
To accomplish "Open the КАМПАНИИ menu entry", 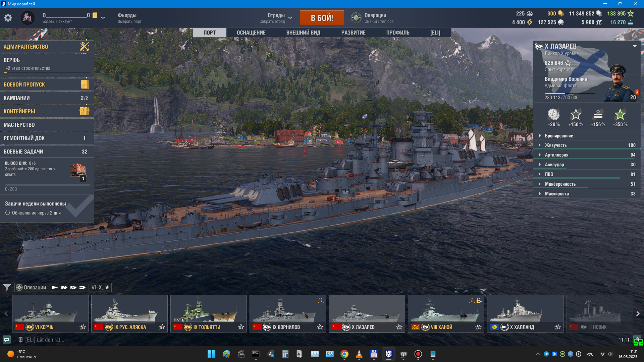I will pyautogui.click(x=47, y=98).
